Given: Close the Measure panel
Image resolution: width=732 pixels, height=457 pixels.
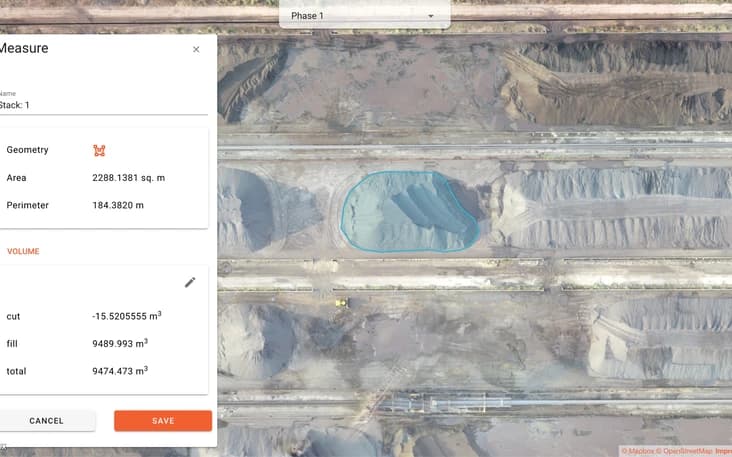Looking at the screenshot, I should [196, 49].
